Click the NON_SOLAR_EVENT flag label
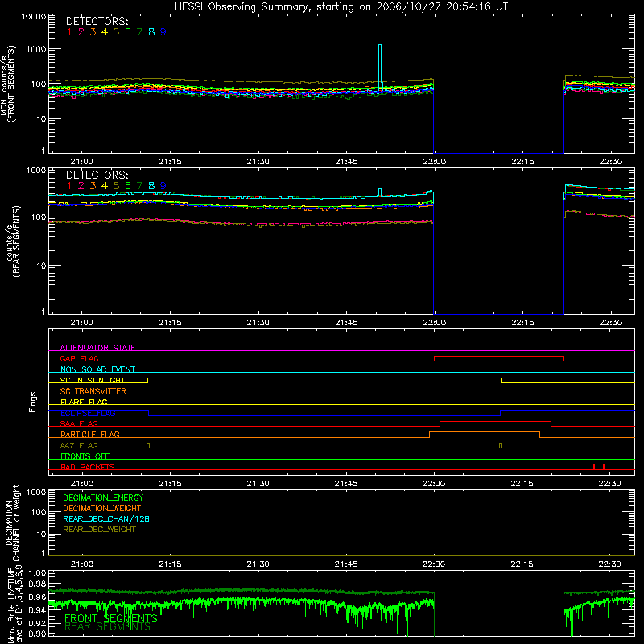644x644 pixels. [x=97, y=369]
